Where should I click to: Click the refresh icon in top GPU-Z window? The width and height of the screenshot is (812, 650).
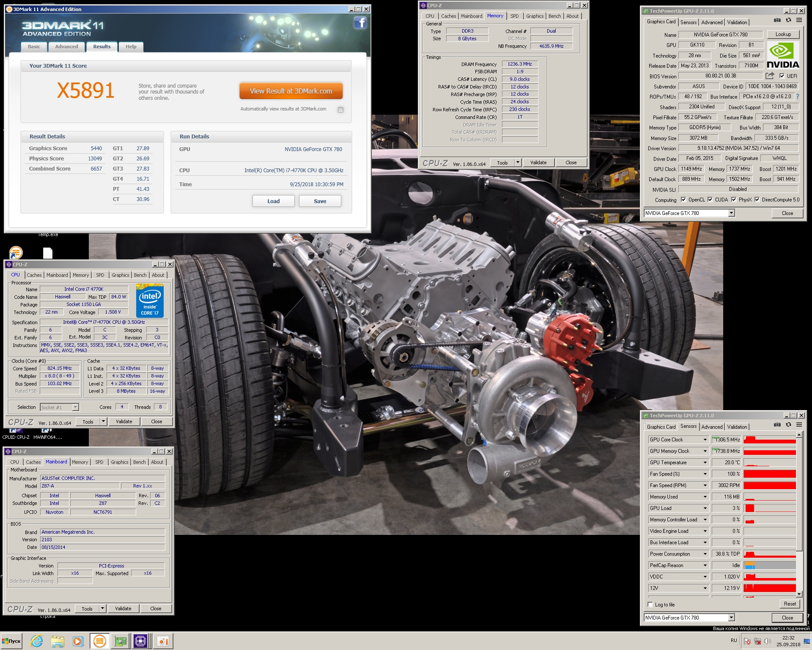(788, 20)
